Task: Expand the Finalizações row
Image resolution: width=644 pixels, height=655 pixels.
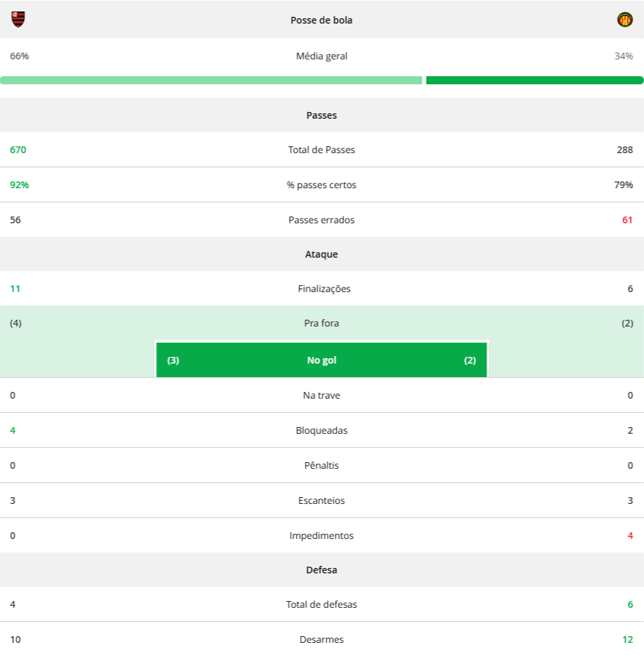Action: coord(322,289)
